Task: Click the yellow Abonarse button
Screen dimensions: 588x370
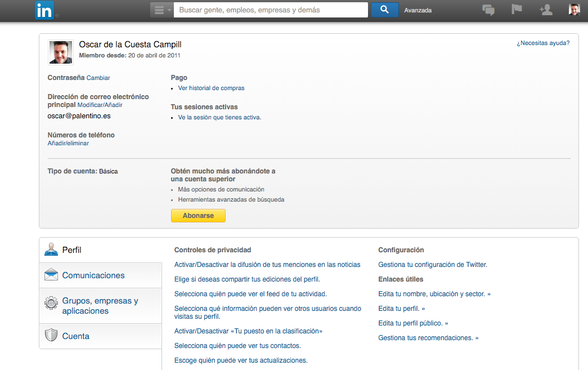Action: 198,216
